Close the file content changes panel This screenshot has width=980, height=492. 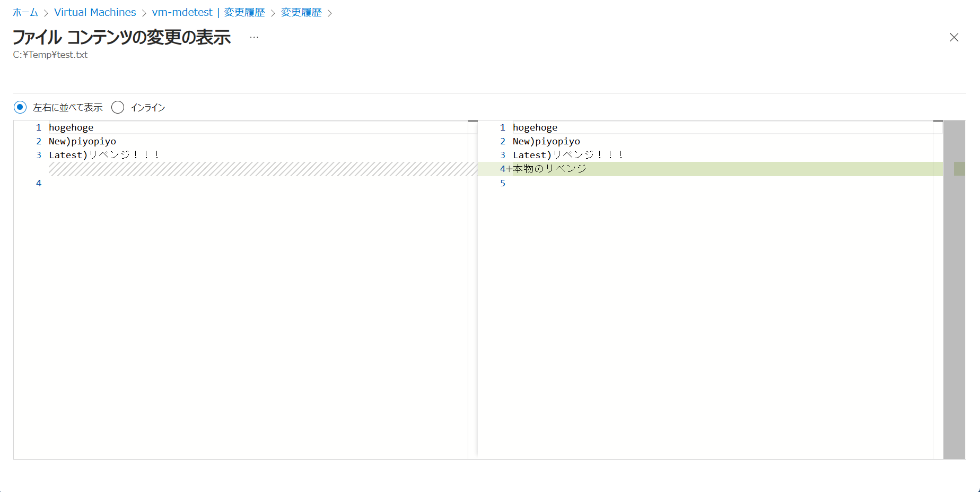coord(953,37)
